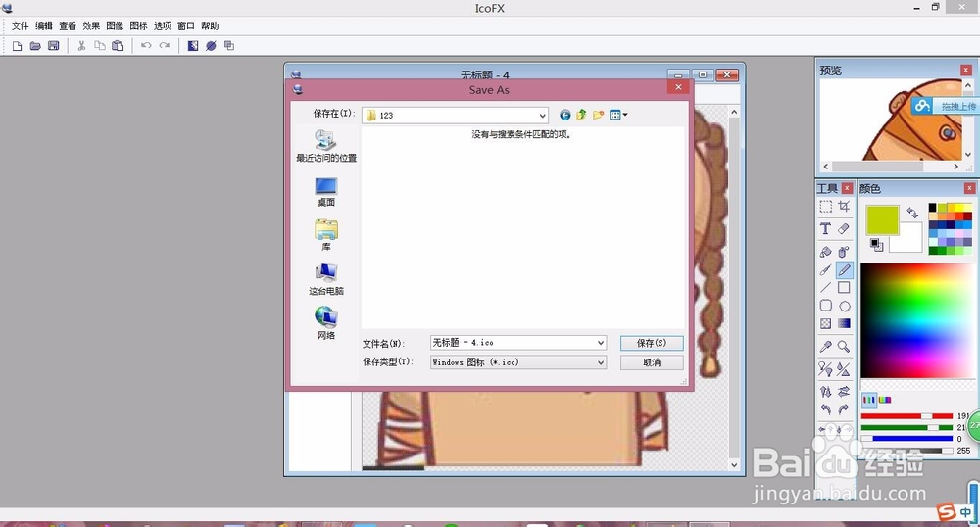
Task: Pick a color from the spectrum field
Action: click(917, 320)
